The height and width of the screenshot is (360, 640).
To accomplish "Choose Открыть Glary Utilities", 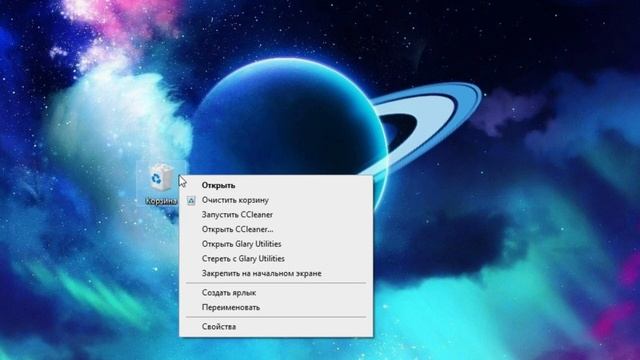I will pos(276,244).
